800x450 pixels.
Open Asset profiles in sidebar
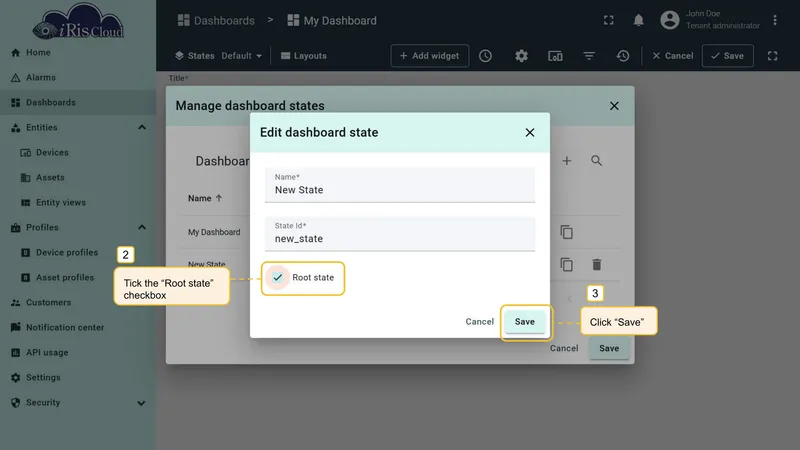tap(78, 278)
